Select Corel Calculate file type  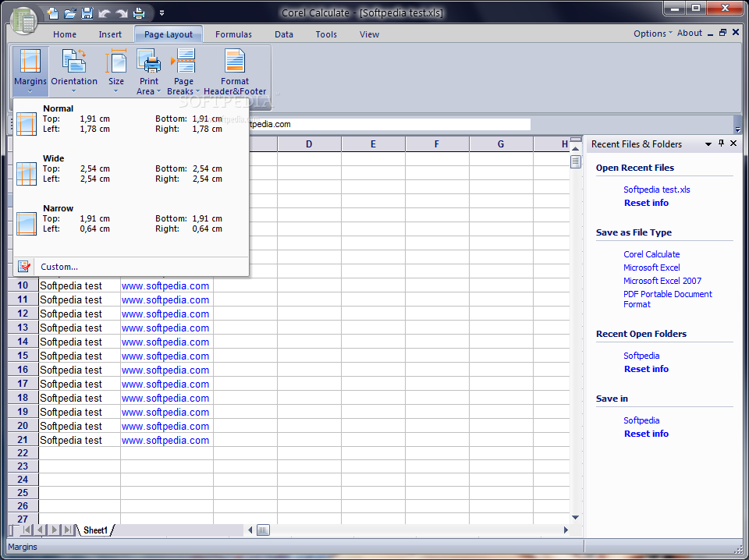(x=651, y=254)
